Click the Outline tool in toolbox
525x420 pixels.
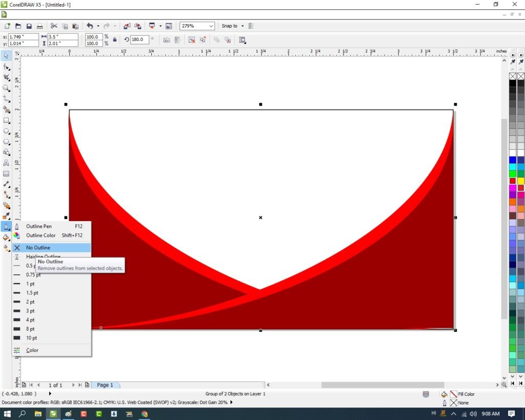(x=6, y=227)
